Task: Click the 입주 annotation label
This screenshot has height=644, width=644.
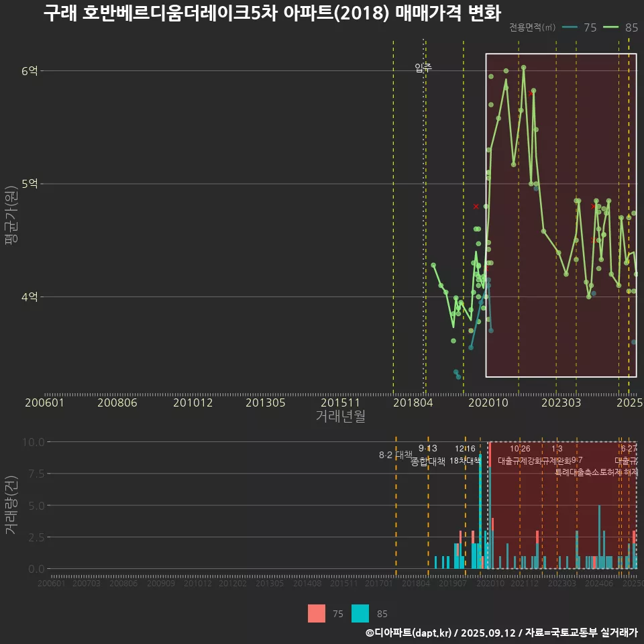Action: [x=423, y=67]
